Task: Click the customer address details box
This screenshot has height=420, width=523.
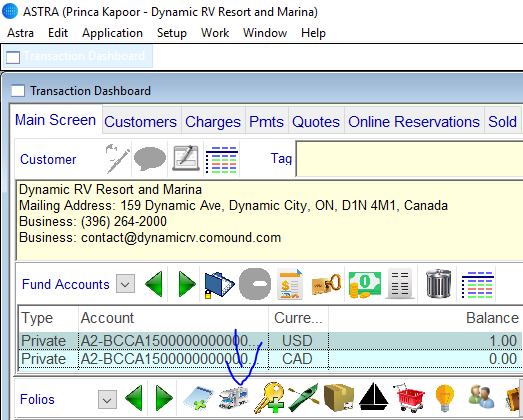Action: [x=270, y=220]
